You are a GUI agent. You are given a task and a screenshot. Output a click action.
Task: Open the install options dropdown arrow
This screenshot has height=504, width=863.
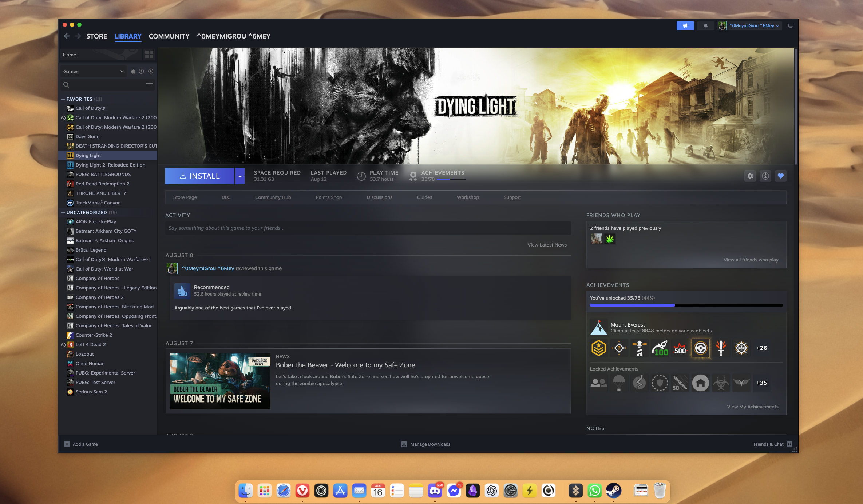click(x=240, y=176)
